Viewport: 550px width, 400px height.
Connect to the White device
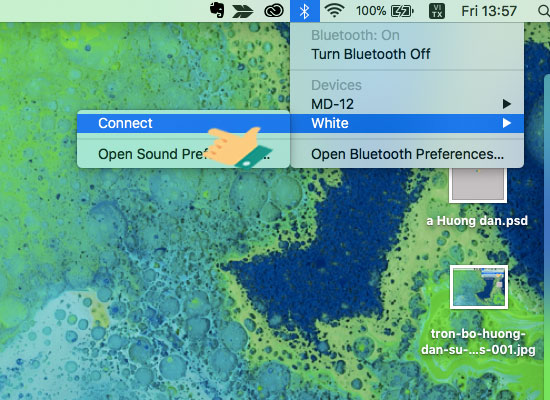(x=183, y=123)
